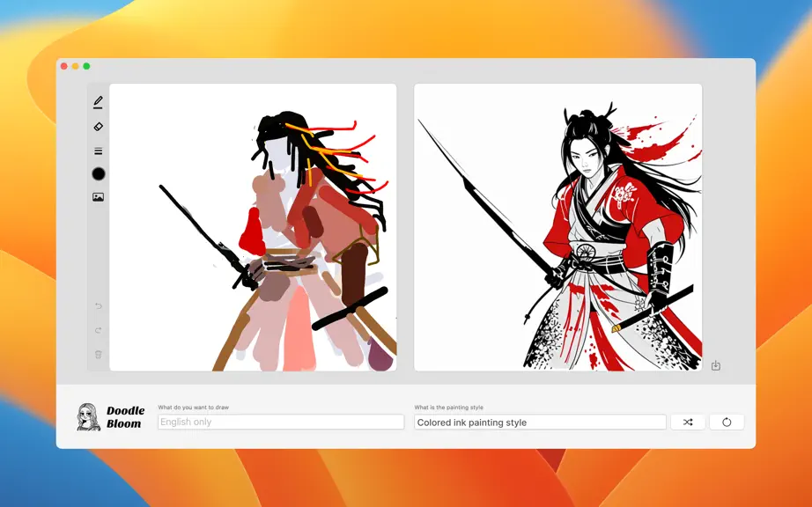Minimize the window with yellow button
Image resolution: width=812 pixels, height=507 pixels.
[x=76, y=66]
